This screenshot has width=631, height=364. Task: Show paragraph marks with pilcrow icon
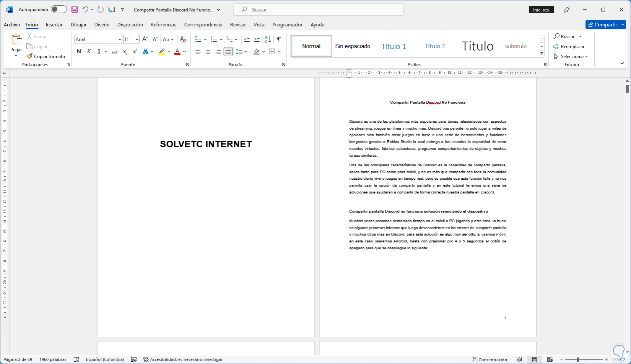pyautogui.click(x=279, y=39)
